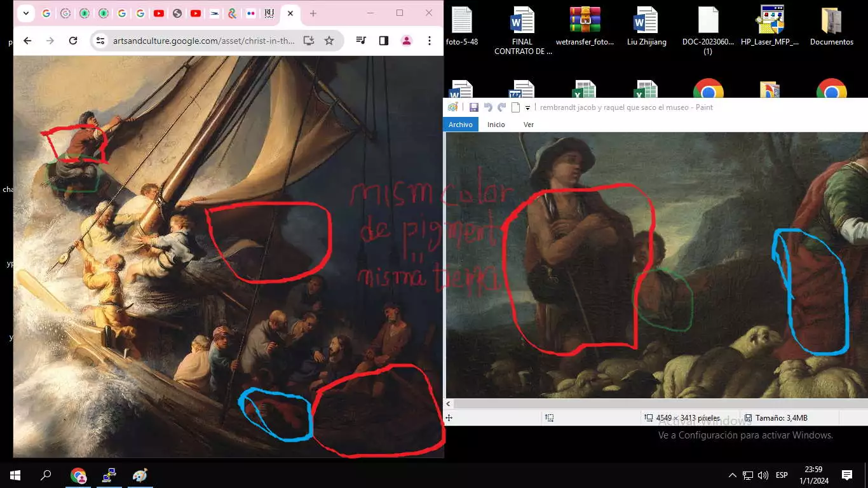Switch to the globe icon tab in Chrome

click(x=177, y=13)
